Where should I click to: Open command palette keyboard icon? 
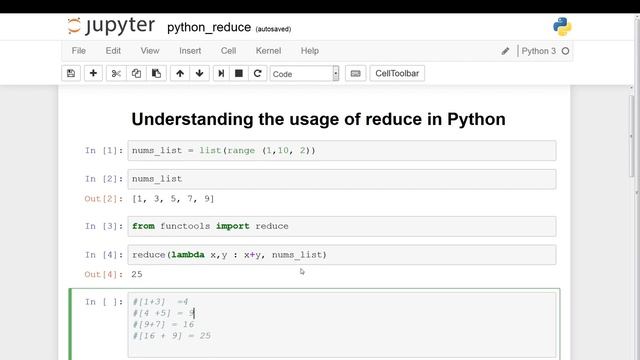[356, 73]
